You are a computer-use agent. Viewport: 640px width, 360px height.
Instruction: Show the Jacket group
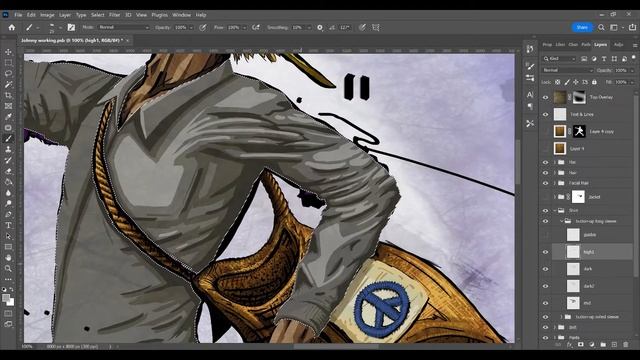pyautogui.click(x=545, y=197)
